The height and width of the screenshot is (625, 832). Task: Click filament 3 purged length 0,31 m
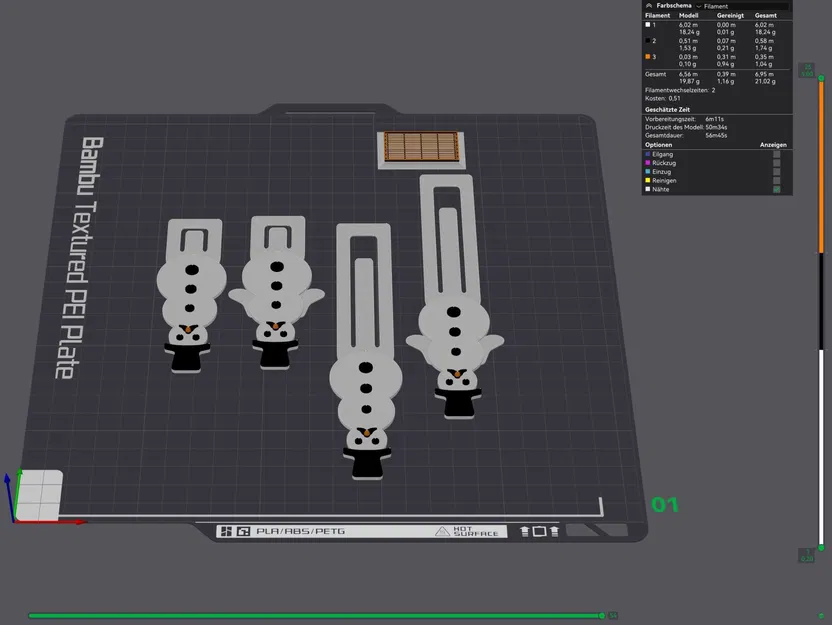tap(726, 57)
